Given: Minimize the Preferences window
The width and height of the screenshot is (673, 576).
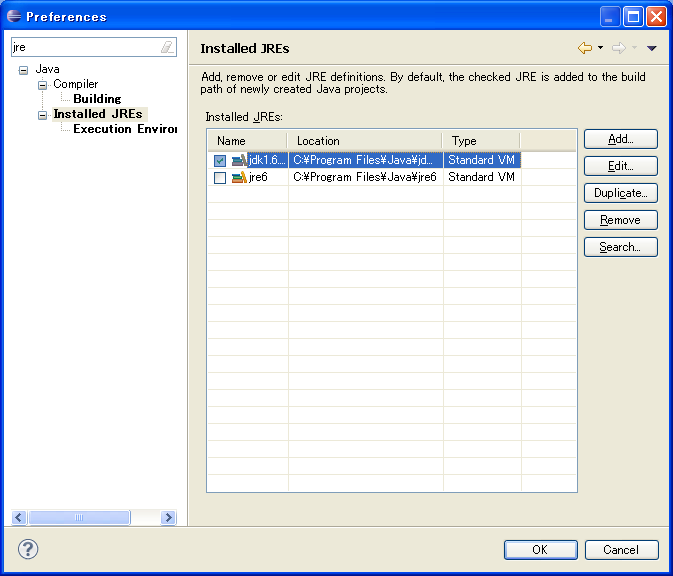Looking at the screenshot, I should (609, 17).
